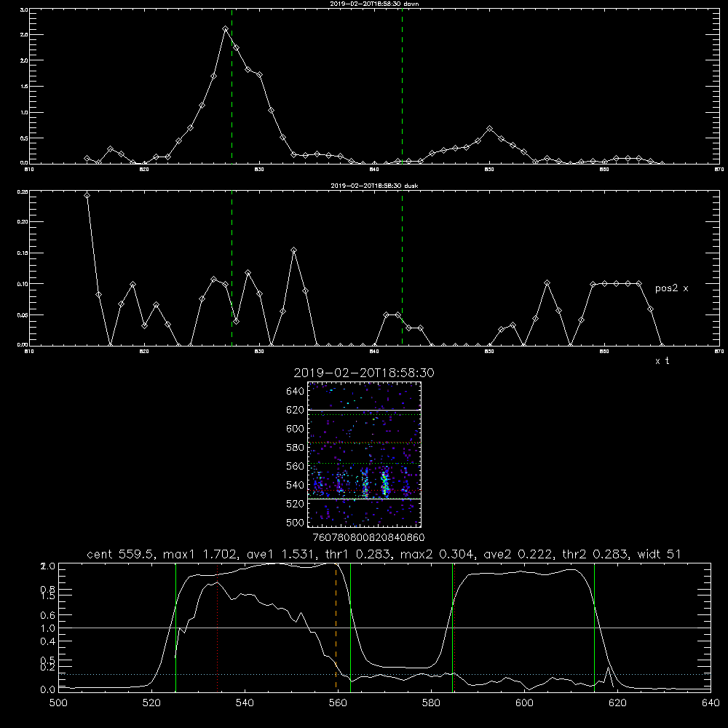
Task: Select the highest peak diamond in dawn plot
Action: [x=226, y=29]
